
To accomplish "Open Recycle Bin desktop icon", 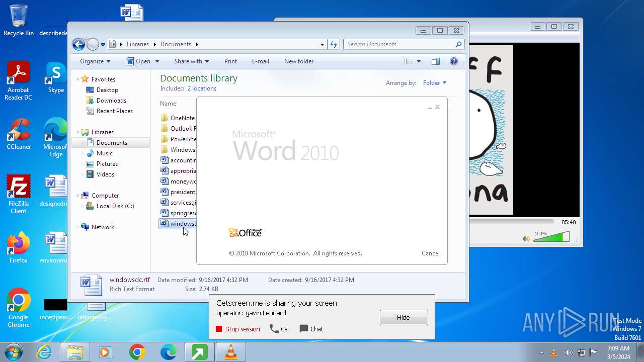I will [x=19, y=21].
